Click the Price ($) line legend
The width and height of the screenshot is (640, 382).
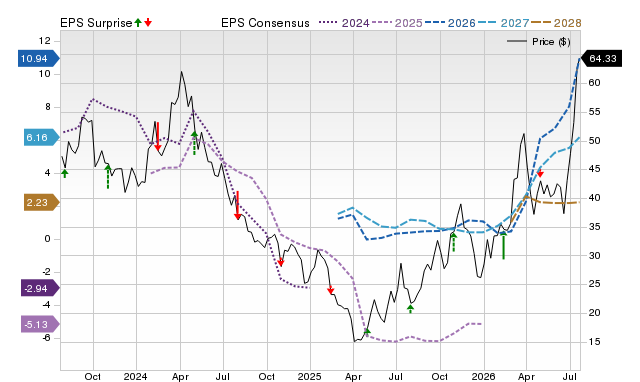click(x=538, y=42)
